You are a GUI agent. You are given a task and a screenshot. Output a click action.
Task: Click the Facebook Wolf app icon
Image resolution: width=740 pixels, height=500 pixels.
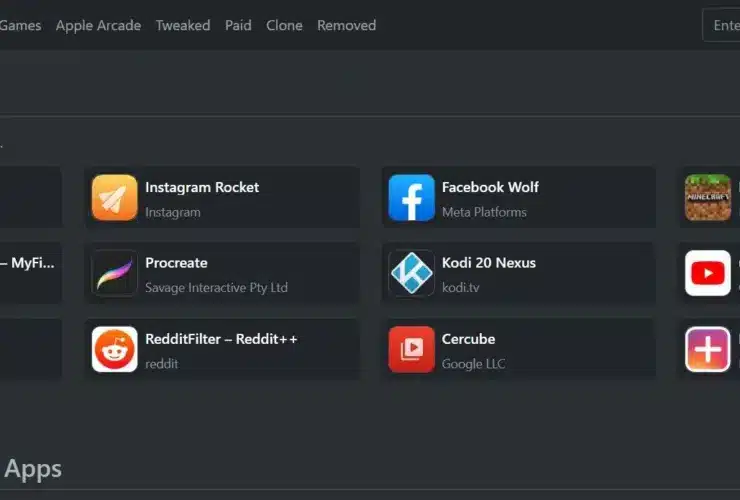click(412, 197)
